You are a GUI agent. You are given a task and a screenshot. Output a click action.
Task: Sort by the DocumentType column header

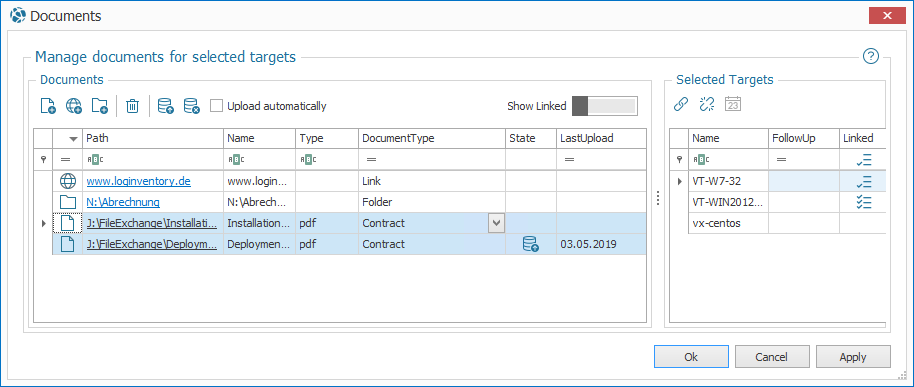[x=432, y=138]
